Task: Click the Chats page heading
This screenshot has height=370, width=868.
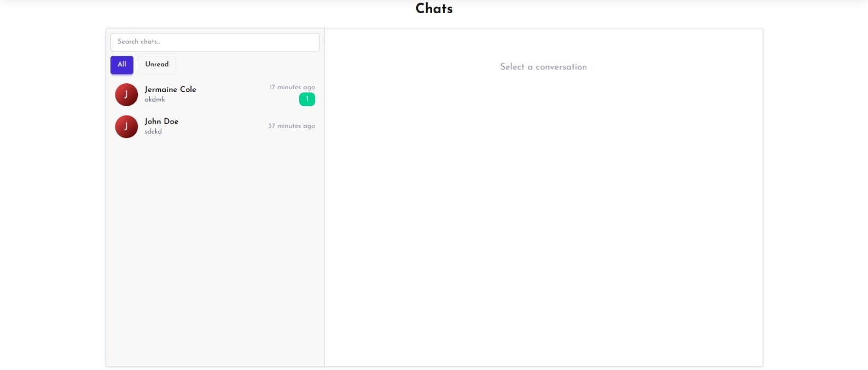Action: [x=434, y=8]
